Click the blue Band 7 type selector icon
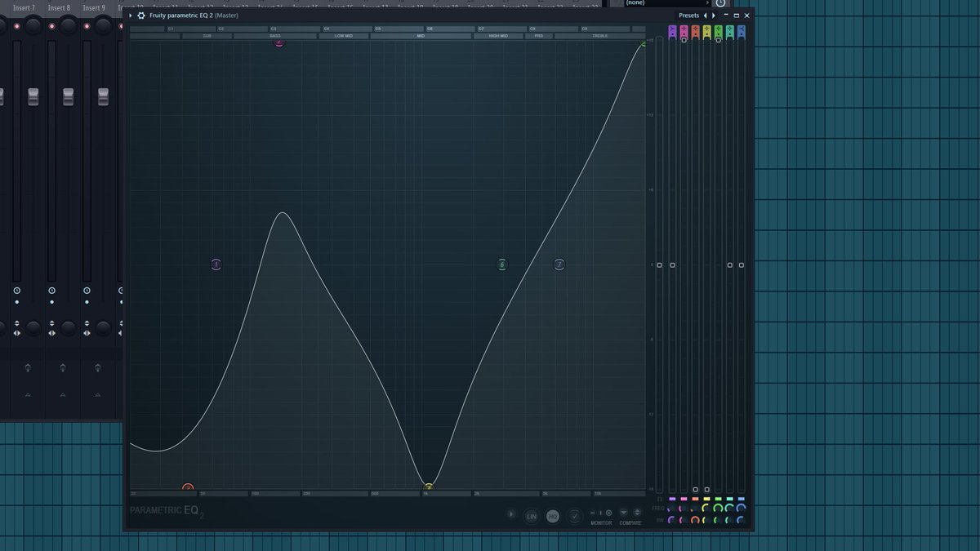Viewport: 980px width, 551px height. coord(740,29)
